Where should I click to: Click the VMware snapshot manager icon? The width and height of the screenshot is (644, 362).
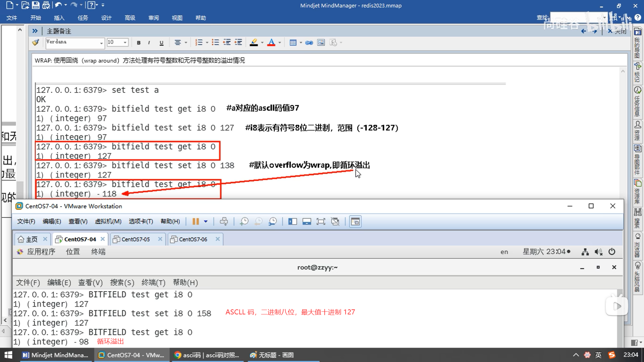coord(273,222)
